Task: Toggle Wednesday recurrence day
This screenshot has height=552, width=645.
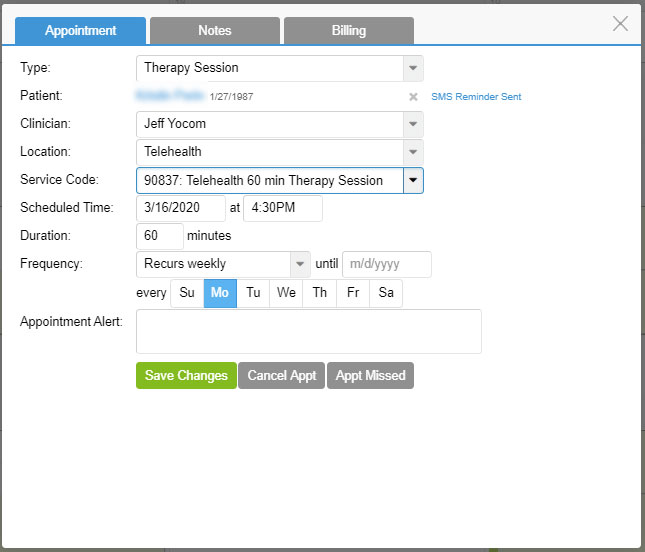Action: [286, 293]
